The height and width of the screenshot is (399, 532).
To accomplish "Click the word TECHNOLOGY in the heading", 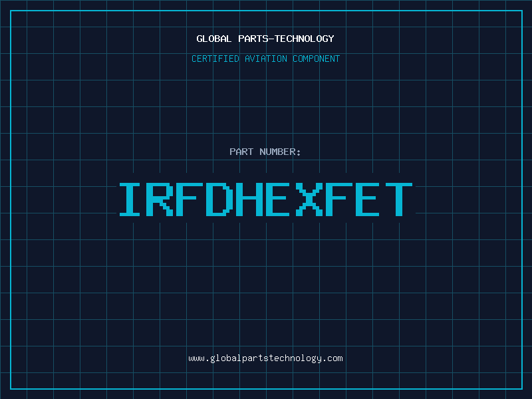I will 305,39.
